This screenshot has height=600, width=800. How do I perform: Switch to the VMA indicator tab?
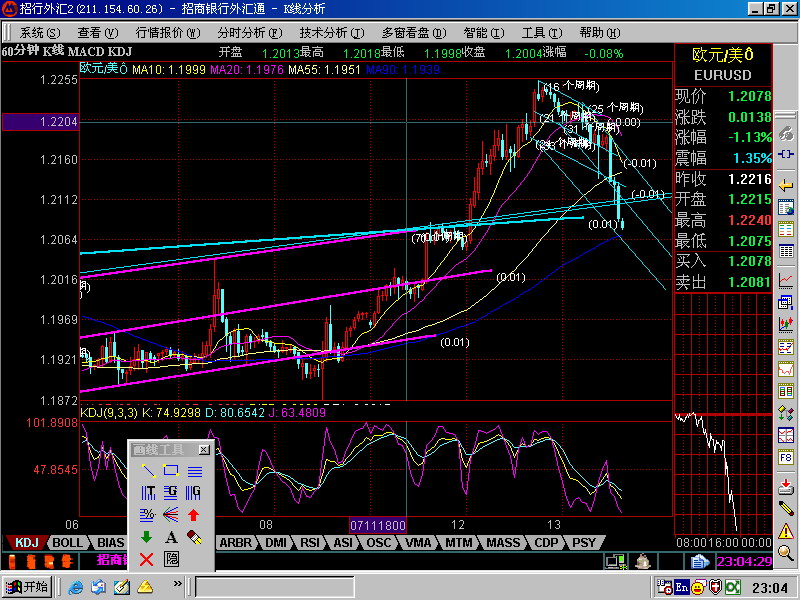point(418,542)
